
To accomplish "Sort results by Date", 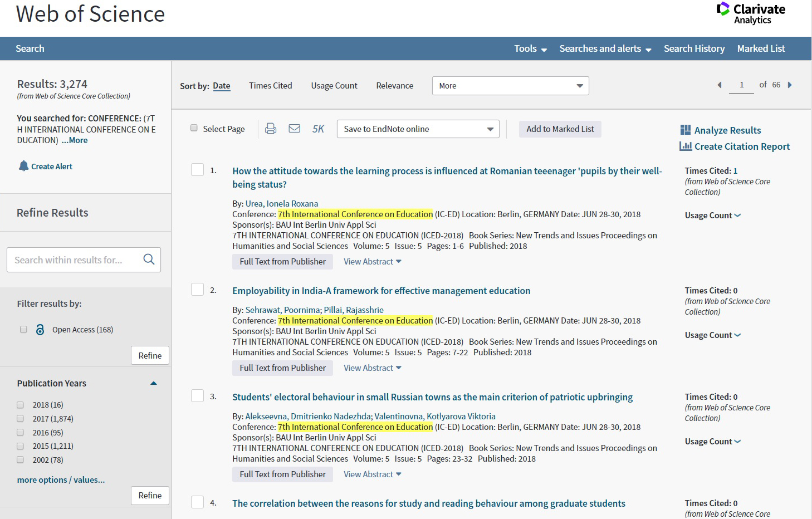I will (x=221, y=86).
